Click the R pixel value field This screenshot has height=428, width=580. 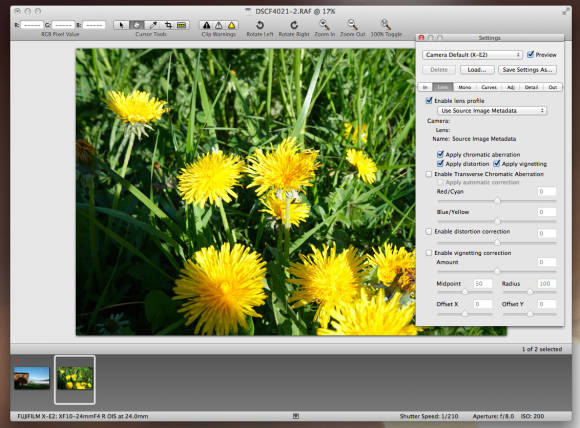coord(32,25)
